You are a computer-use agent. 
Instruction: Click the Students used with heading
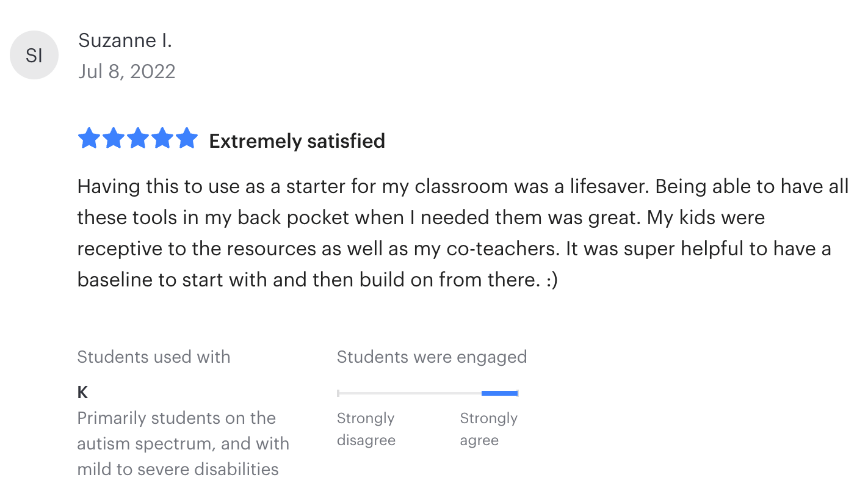pos(154,357)
